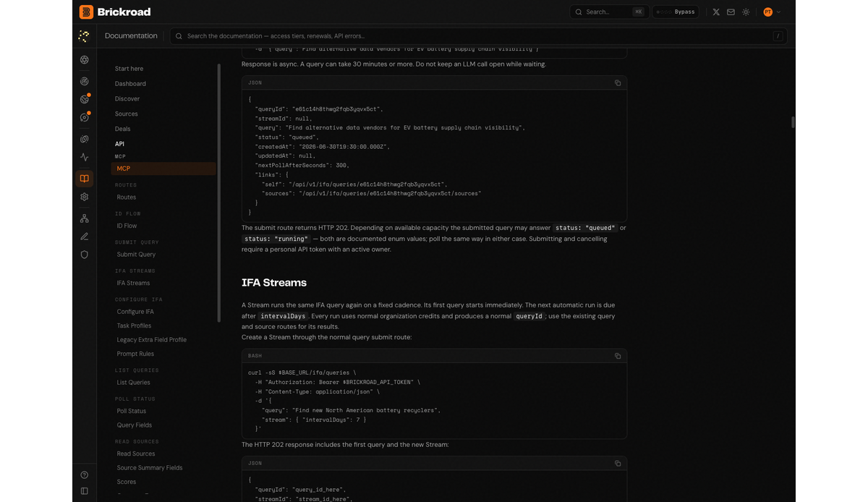The height and width of the screenshot is (502, 868).
Task: Open the network hierarchy icon
Action: (x=85, y=218)
